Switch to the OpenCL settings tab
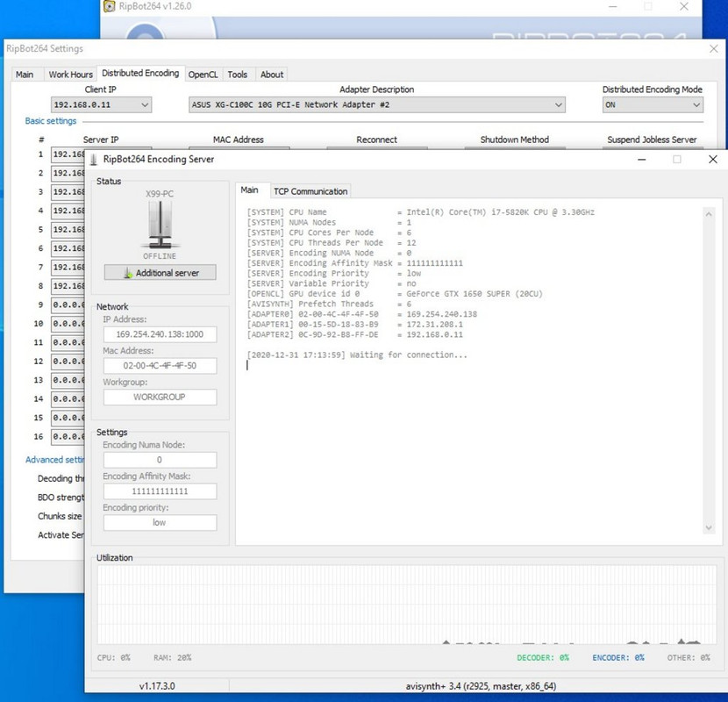Screen dimensions: 728x702 (x=203, y=75)
